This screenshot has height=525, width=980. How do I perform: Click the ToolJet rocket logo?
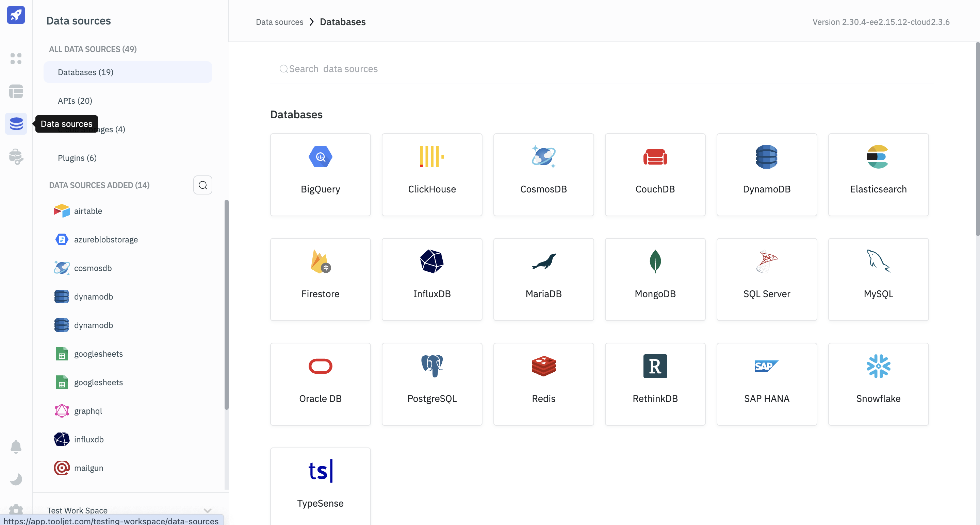(16, 15)
